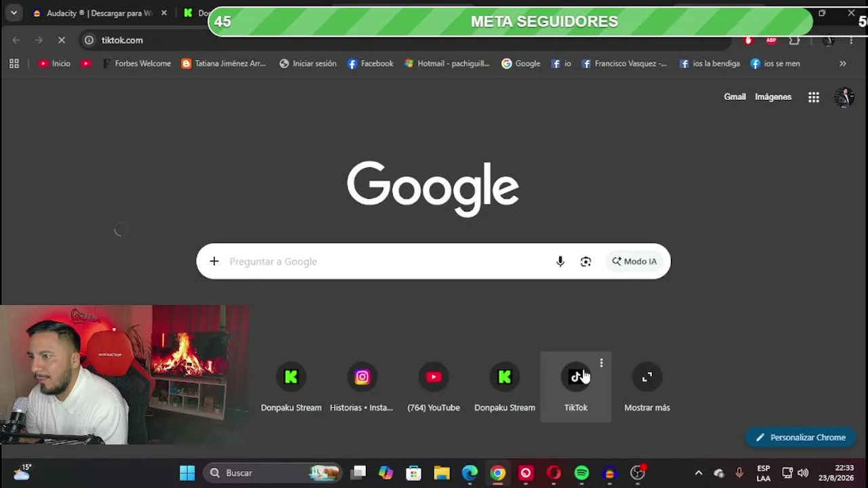Open Task View on the taskbar
Viewport: 868px width, 488px height.
(358, 473)
